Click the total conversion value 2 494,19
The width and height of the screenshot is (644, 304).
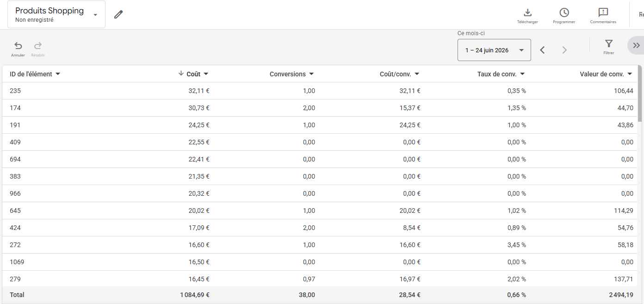point(621,295)
